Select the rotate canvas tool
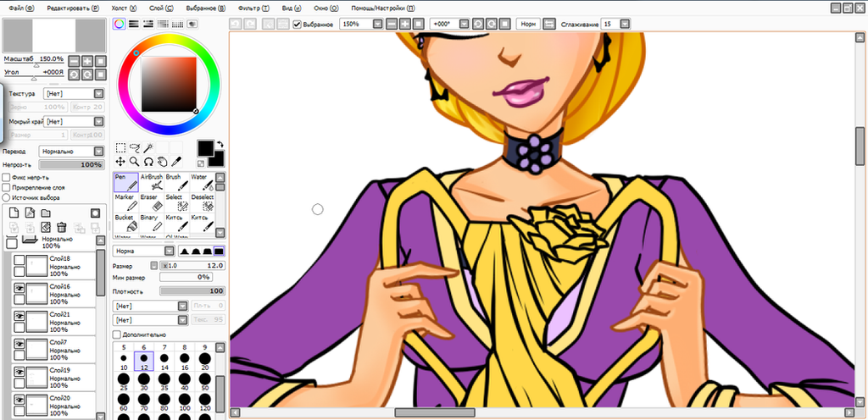868x420 pixels. click(148, 162)
